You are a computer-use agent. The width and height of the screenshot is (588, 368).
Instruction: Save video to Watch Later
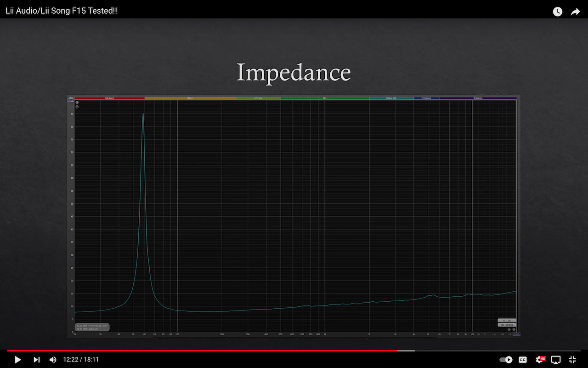[557, 11]
